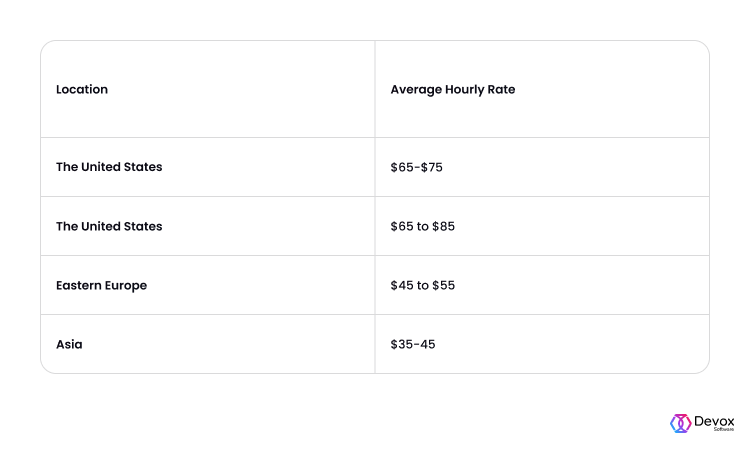Click the $75 value in the table

(x=431, y=167)
